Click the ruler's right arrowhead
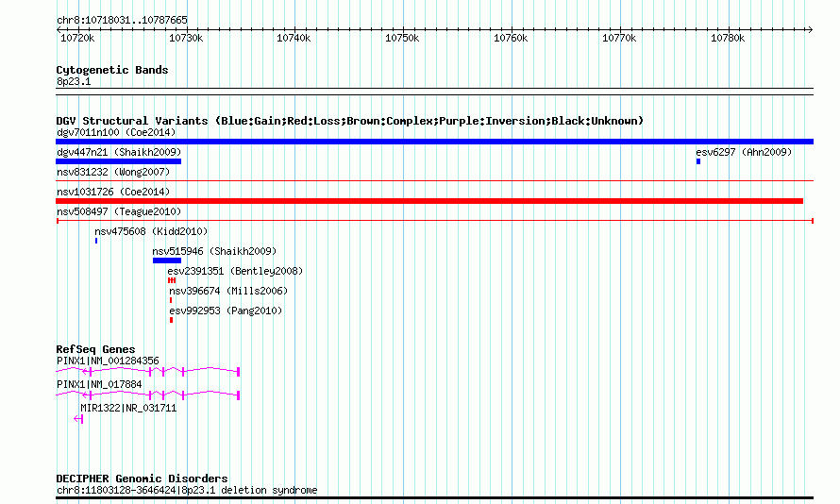Image resolution: width=840 pixels, height=504 pixels. click(811, 29)
